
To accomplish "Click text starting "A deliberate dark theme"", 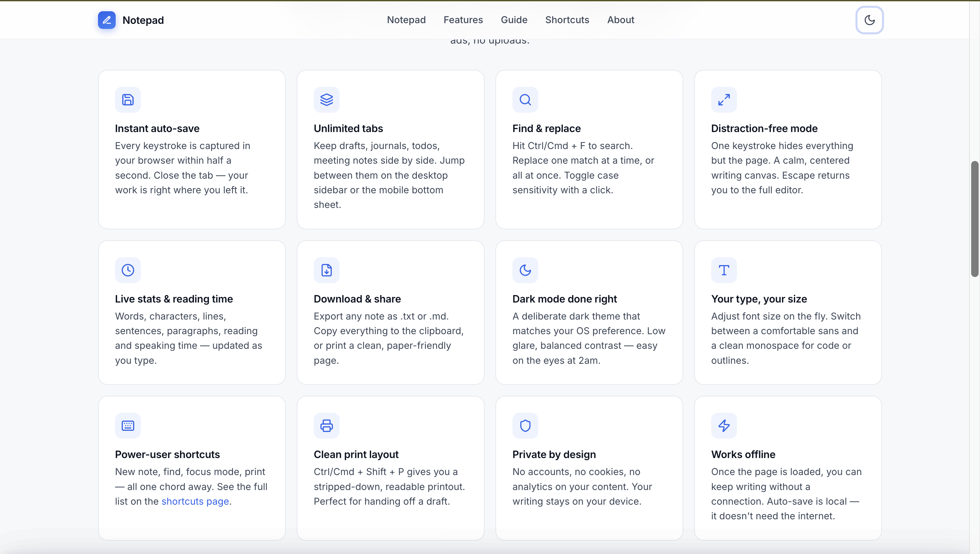I will (589, 338).
